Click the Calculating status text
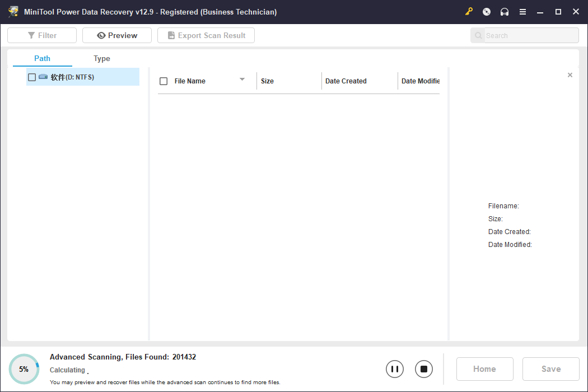The image size is (588, 392). (68, 370)
